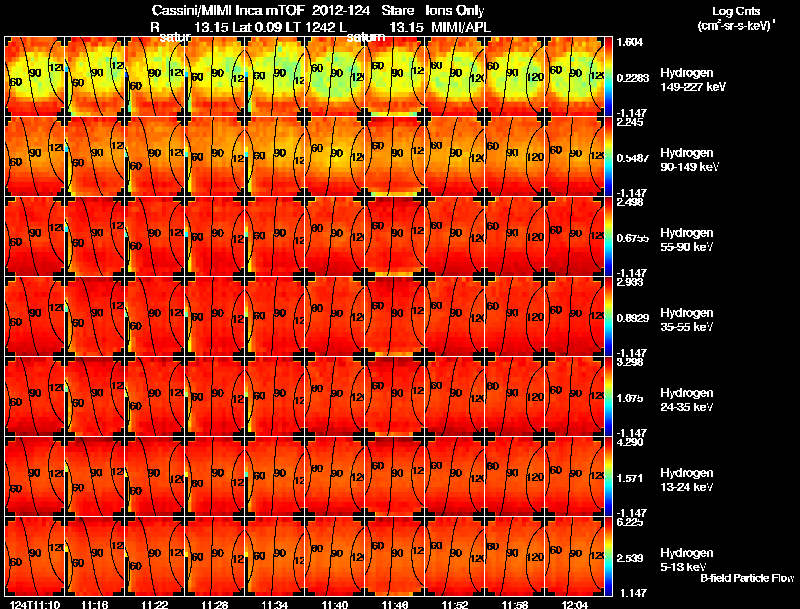Click the color bar for Hydrogen 5-13 keV
The image size is (800, 609).
pyautogui.click(x=608, y=557)
